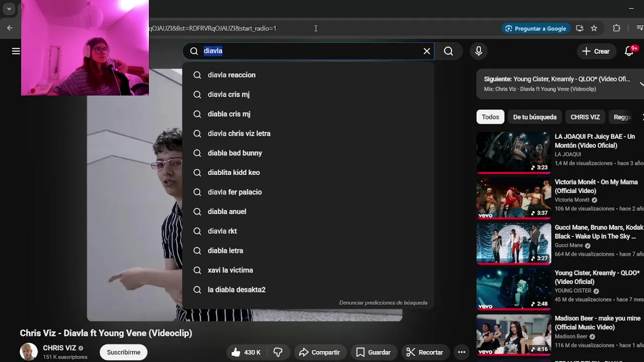Click the browser address bar URL
This screenshot has width=644, height=362.
point(212,29)
